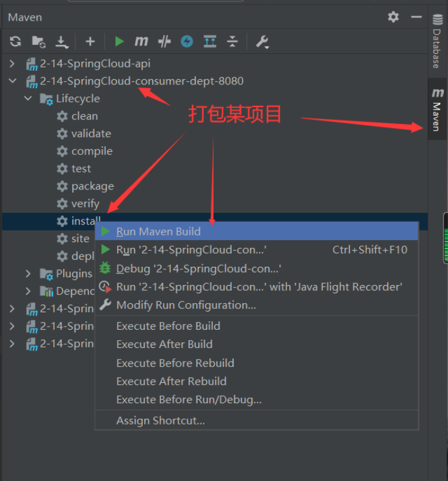Click Generate Sources and Update Folders icon

coord(39,42)
